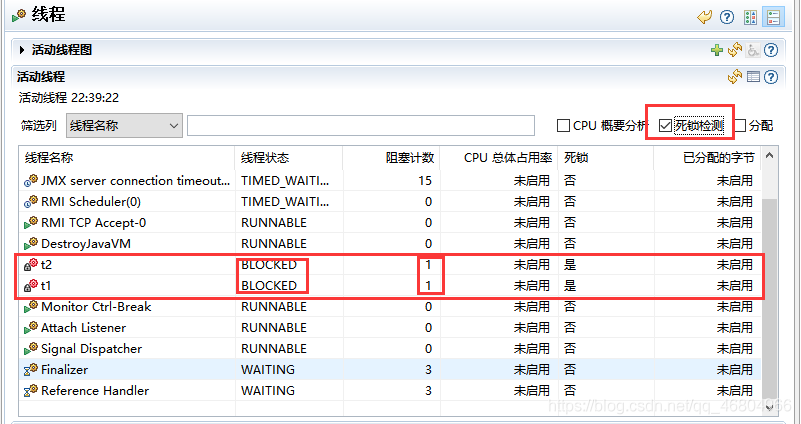The width and height of the screenshot is (801, 424).
Task: Open the 筛选列 线程名称 dropdown
Action: (124, 126)
